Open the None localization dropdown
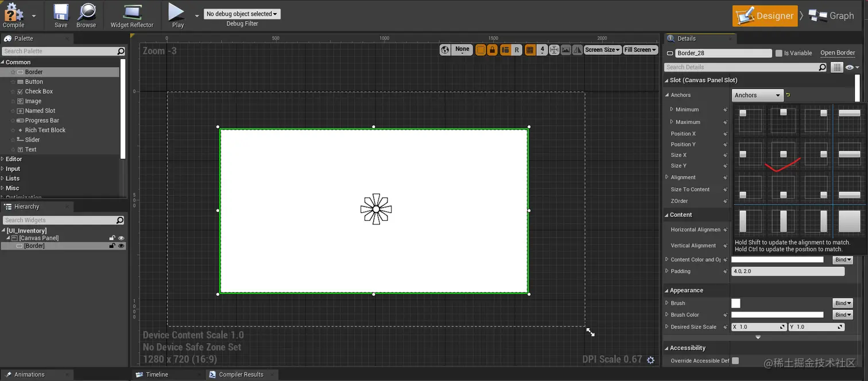Viewport: 868px width, 381px height. (x=463, y=50)
